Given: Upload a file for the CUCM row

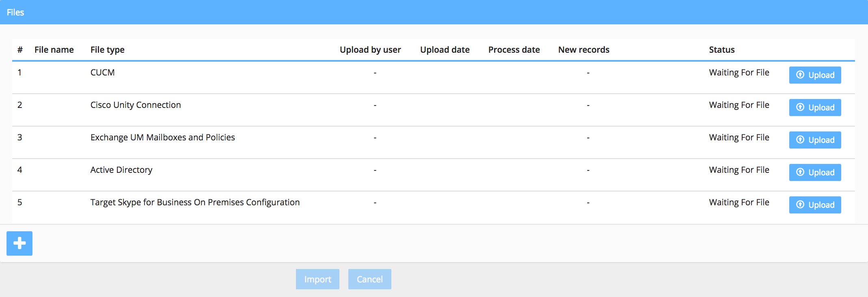Looking at the screenshot, I should (815, 75).
